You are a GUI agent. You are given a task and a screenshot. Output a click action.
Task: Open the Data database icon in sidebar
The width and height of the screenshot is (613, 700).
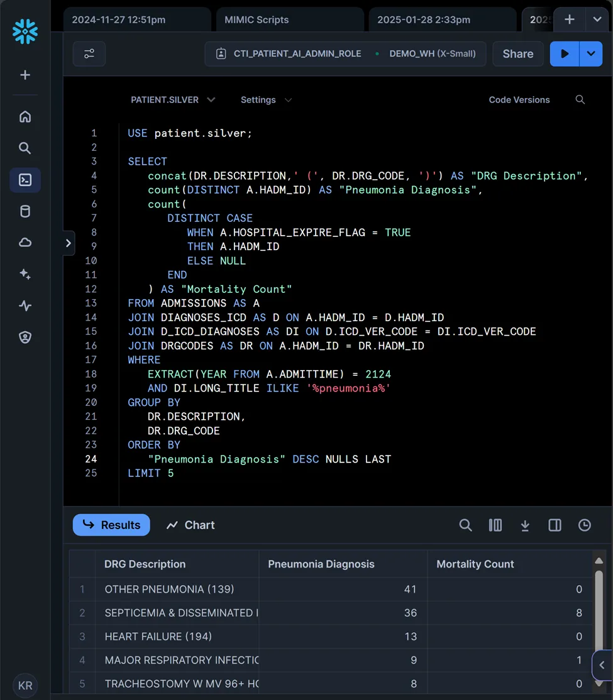click(x=25, y=211)
